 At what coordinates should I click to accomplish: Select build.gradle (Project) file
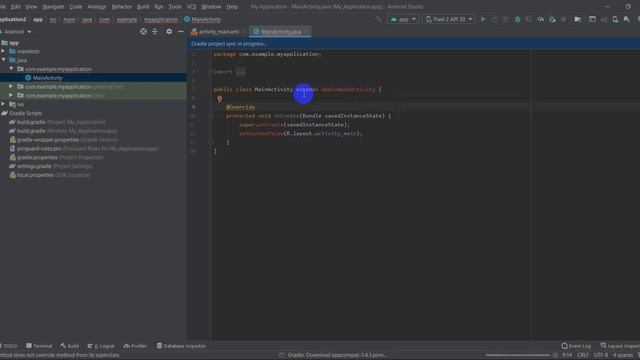[x=61, y=122]
